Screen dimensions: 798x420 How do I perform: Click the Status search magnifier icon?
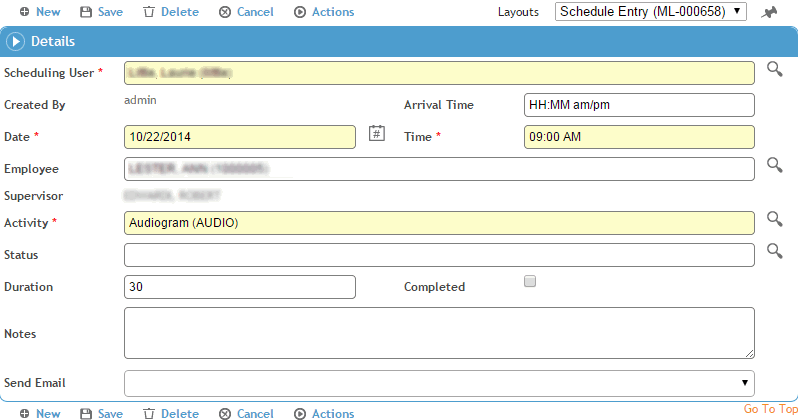coord(774,251)
